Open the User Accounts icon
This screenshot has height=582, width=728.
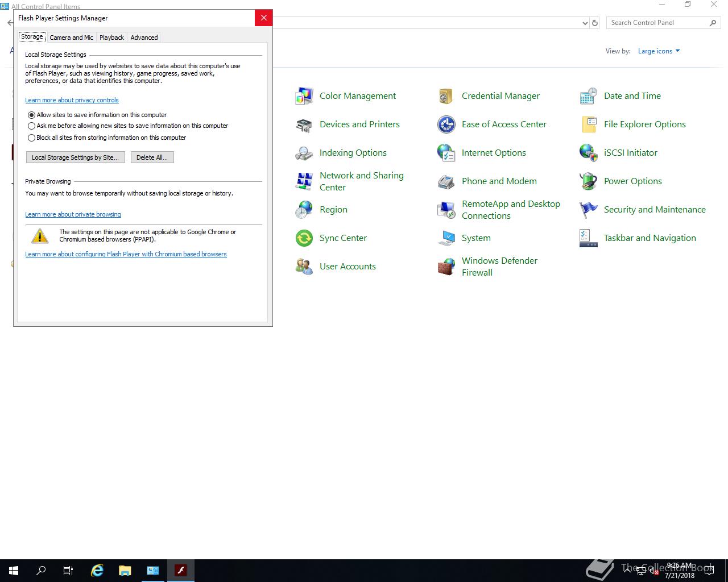tap(304, 267)
